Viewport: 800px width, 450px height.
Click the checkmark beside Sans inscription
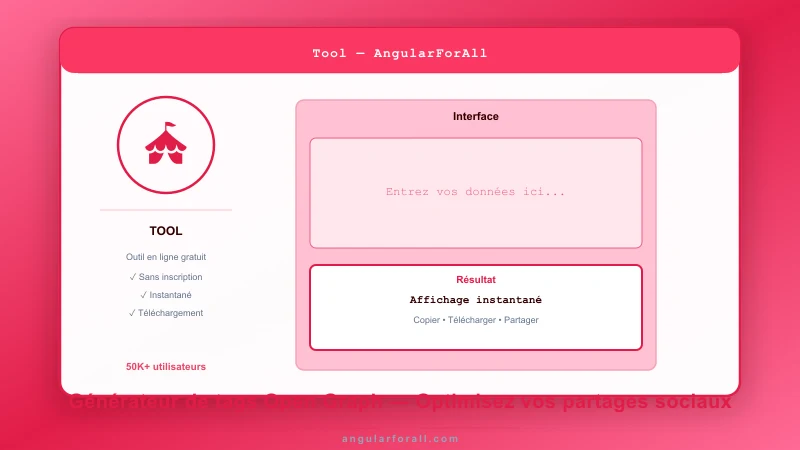tap(133, 277)
